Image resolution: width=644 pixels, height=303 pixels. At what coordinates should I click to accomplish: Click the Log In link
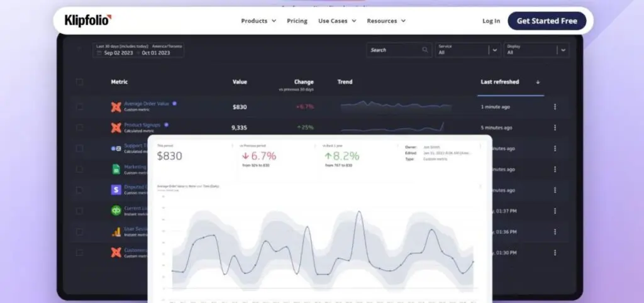click(x=491, y=21)
